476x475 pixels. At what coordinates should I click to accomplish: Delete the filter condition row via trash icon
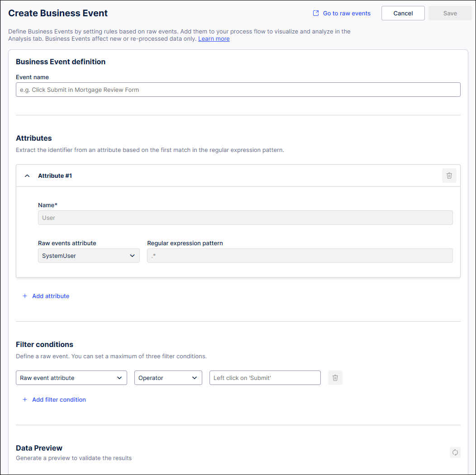point(335,378)
